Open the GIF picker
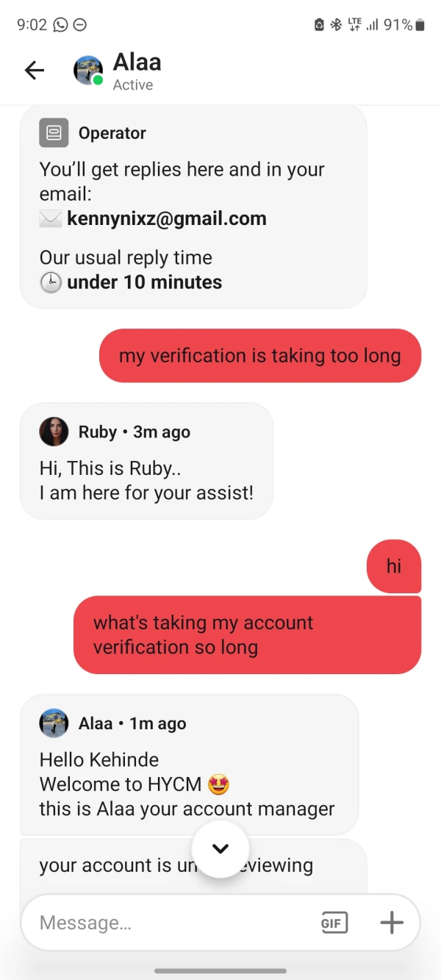The height and width of the screenshot is (980, 441). click(x=334, y=923)
